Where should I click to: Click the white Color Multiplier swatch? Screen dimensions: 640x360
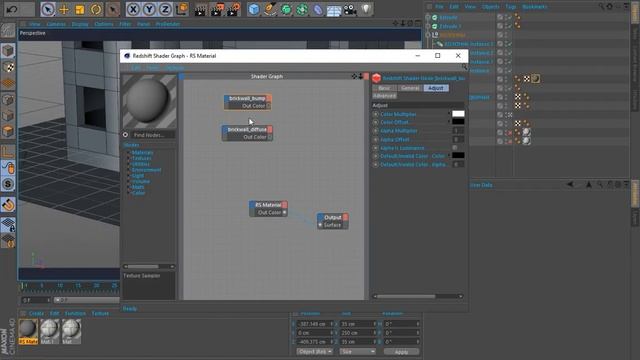tap(458, 114)
